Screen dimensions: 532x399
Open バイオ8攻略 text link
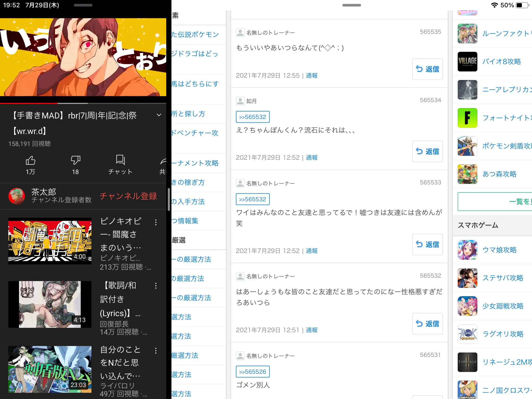(x=502, y=62)
